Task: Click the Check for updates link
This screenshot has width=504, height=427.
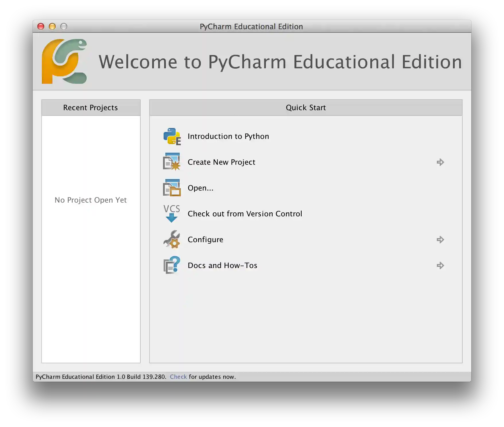Action: pyautogui.click(x=179, y=376)
